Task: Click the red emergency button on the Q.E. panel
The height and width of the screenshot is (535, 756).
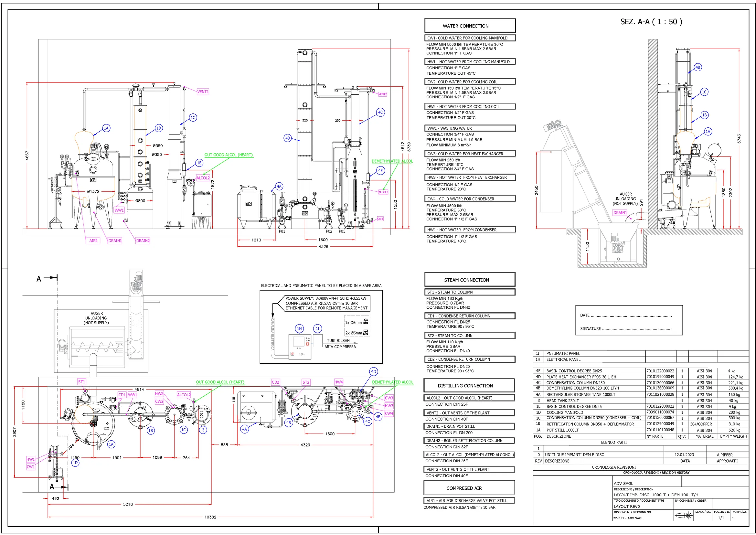Action: (307, 344)
